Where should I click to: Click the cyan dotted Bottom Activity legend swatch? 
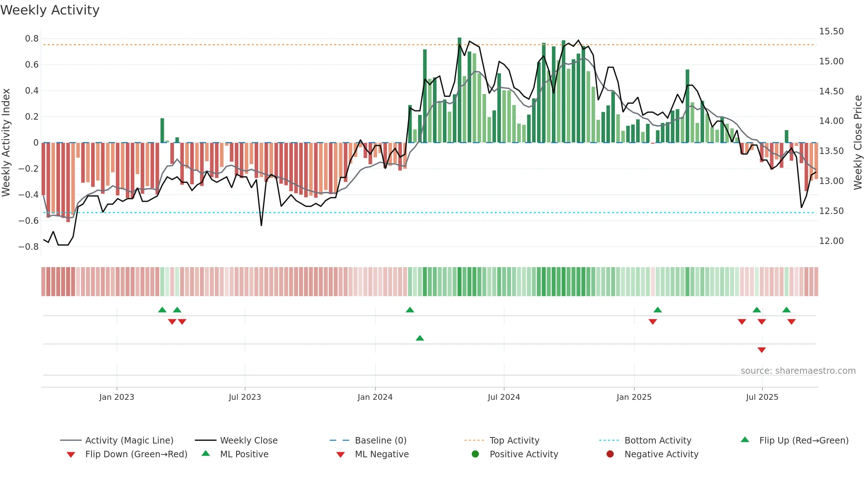pos(609,440)
